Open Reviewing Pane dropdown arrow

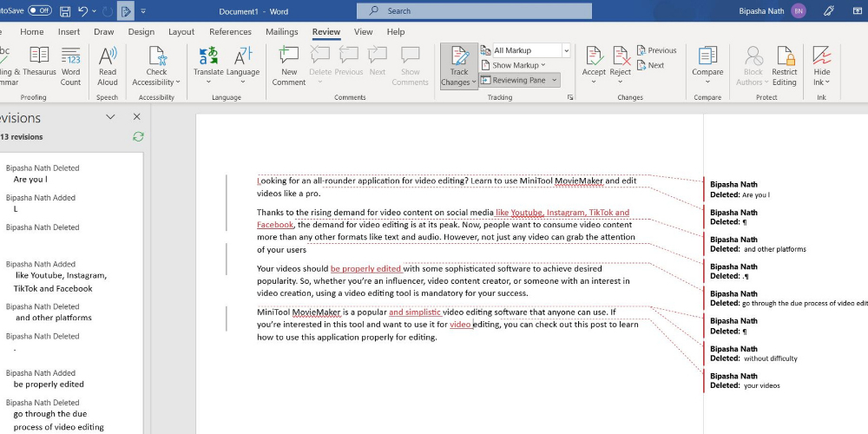(x=555, y=80)
